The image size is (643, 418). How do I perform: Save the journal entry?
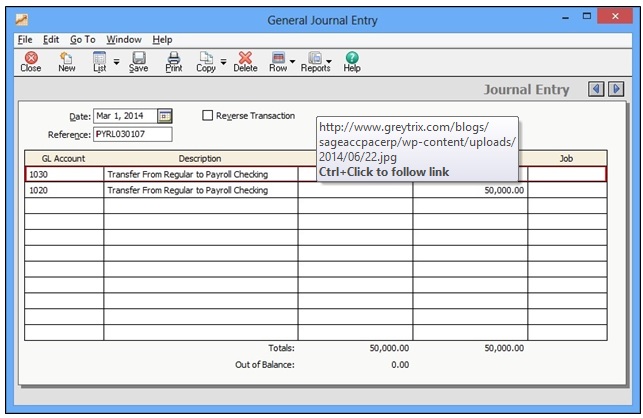pos(139,62)
